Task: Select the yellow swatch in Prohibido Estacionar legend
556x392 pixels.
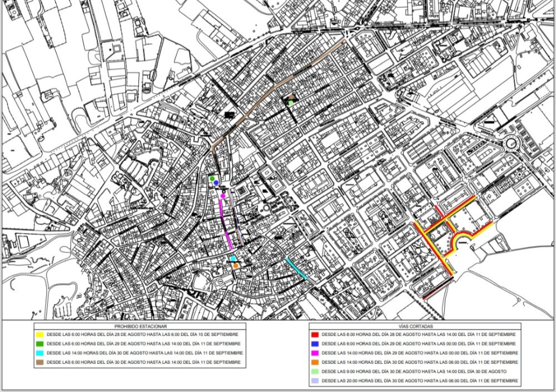Action: click(x=41, y=334)
